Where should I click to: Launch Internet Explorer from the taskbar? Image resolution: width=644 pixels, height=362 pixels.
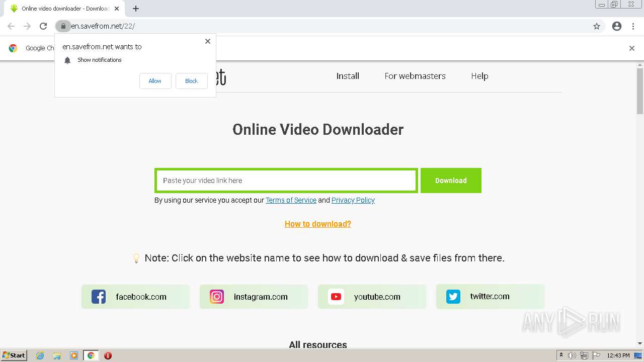coord(40,355)
